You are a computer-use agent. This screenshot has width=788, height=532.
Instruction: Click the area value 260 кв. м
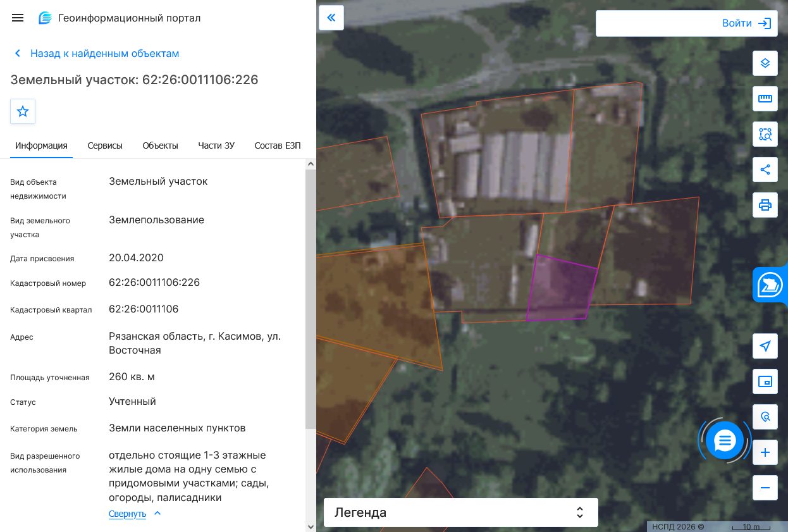click(x=132, y=377)
